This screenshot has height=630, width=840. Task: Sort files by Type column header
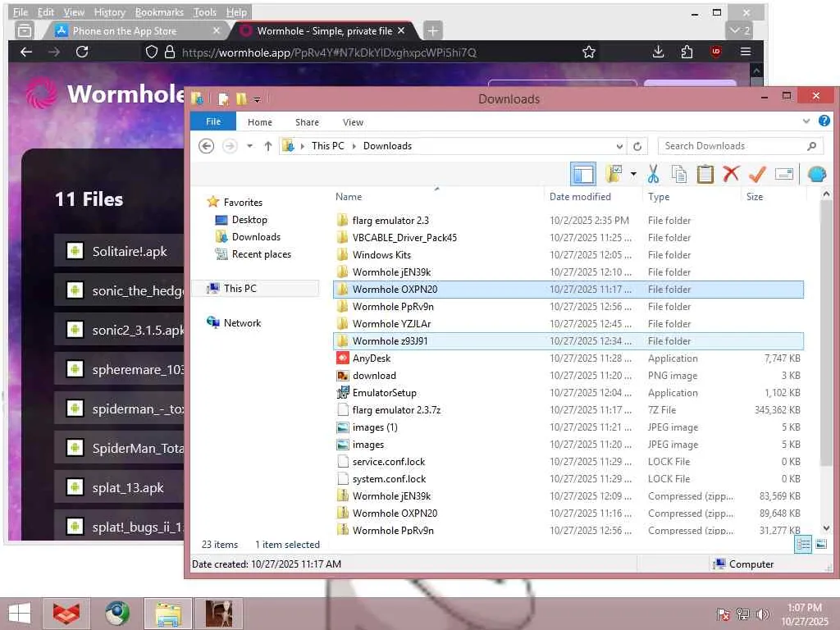(659, 197)
